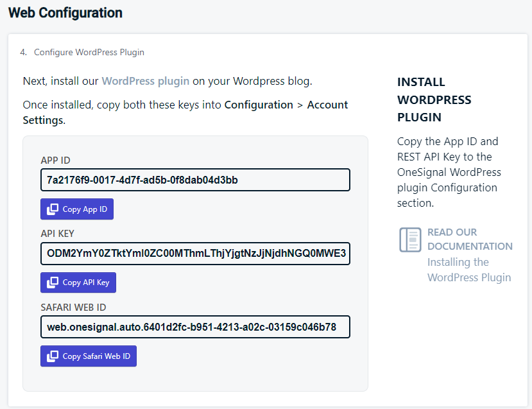Open Installing the WordPress Plugin link
Image resolution: width=532 pixels, height=409 pixels.
tap(469, 270)
